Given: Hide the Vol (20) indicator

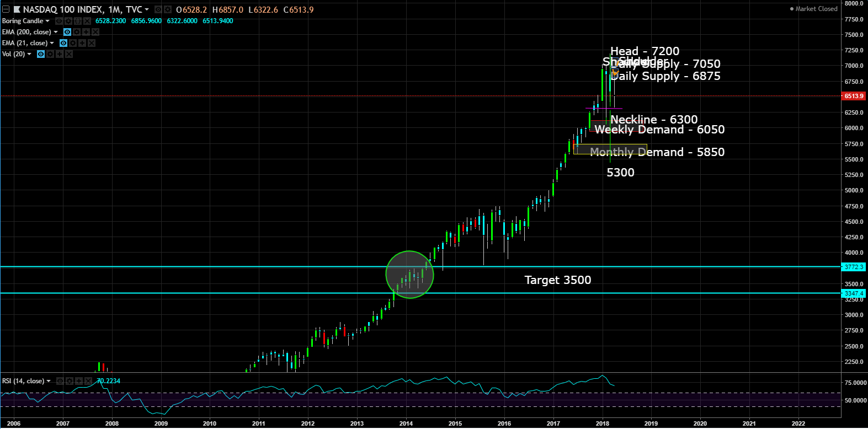Looking at the screenshot, I should click(41, 54).
